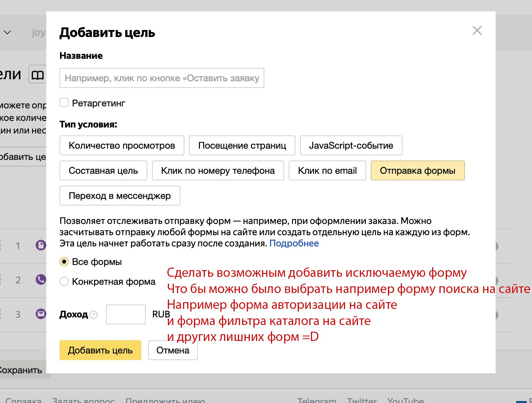532x403 pixels.
Task: Click the page goal icon in row 1
Action: tap(41, 245)
